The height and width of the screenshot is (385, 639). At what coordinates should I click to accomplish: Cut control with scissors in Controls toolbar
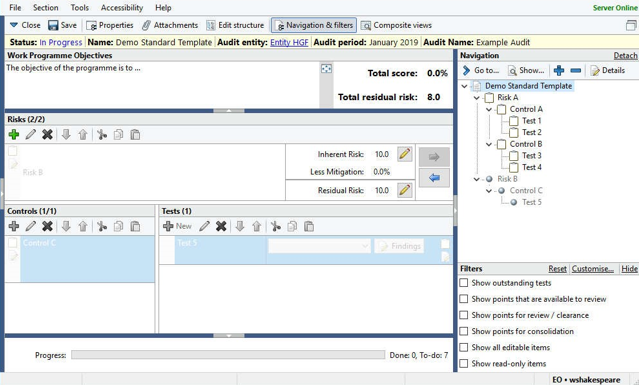tap(102, 226)
